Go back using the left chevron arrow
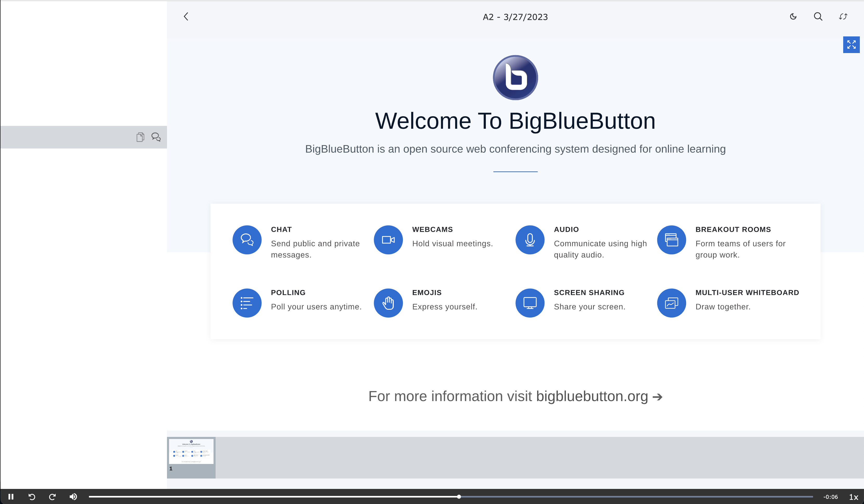Viewport: 864px width, 504px height. click(186, 16)
